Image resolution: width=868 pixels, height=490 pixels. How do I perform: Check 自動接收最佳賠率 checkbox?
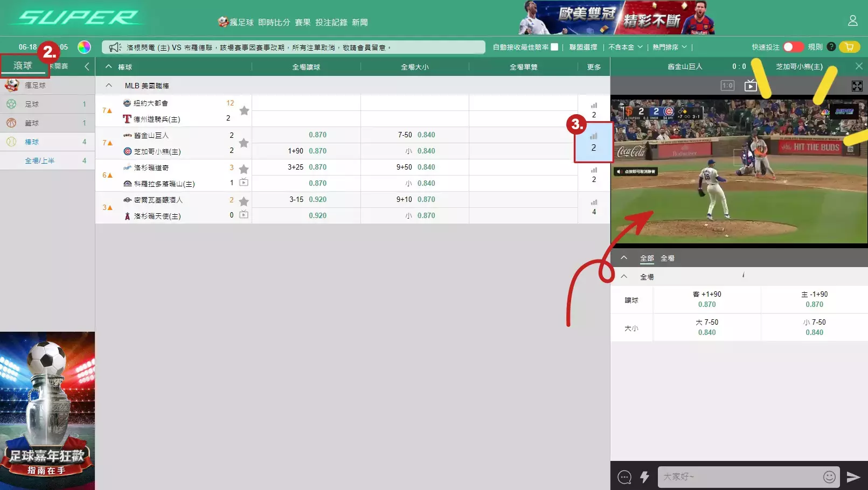[x=554, y=47]
